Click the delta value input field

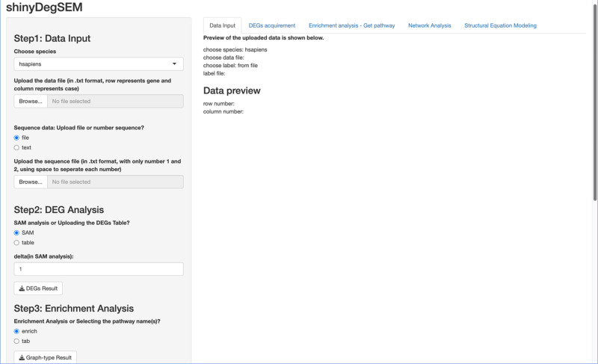tap(99, 269)
